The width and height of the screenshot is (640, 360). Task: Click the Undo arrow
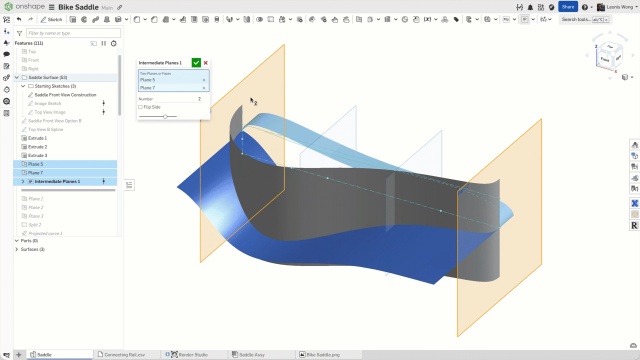(19, 19)
